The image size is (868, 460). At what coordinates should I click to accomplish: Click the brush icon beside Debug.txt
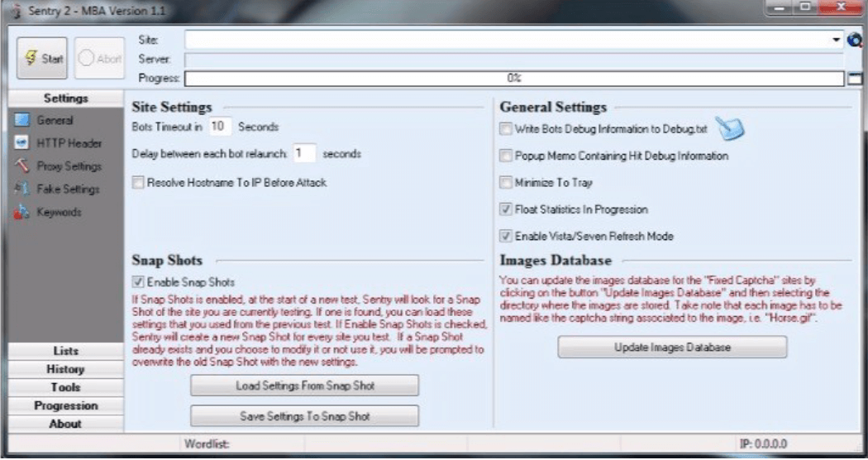click(729, 128)
